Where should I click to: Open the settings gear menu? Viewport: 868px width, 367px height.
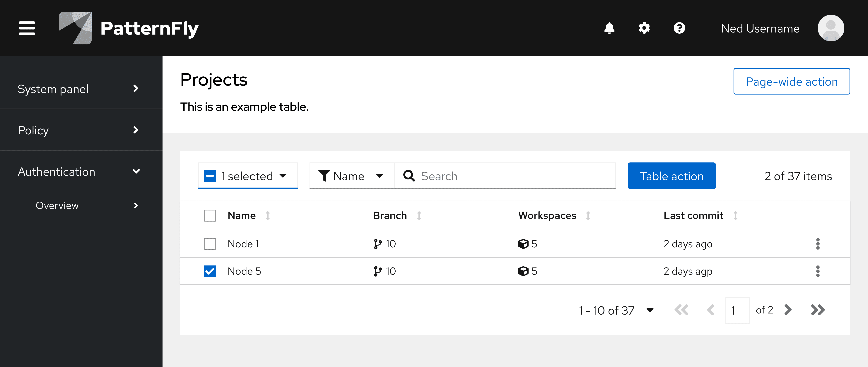pos(644,28)
